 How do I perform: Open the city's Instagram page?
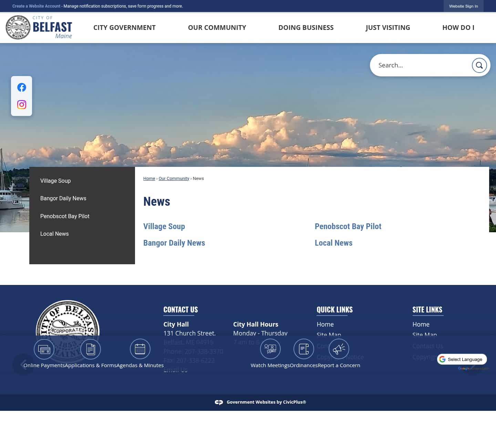click(21, 105)
